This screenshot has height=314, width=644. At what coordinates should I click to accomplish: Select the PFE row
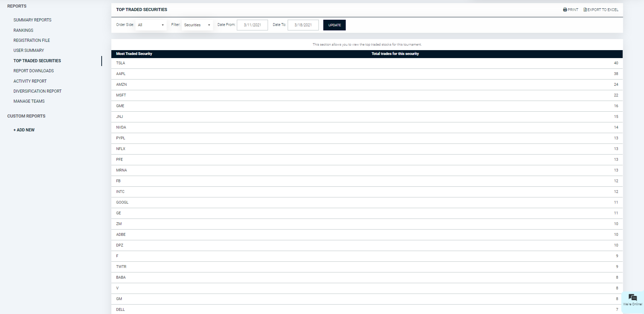(367, 159)
